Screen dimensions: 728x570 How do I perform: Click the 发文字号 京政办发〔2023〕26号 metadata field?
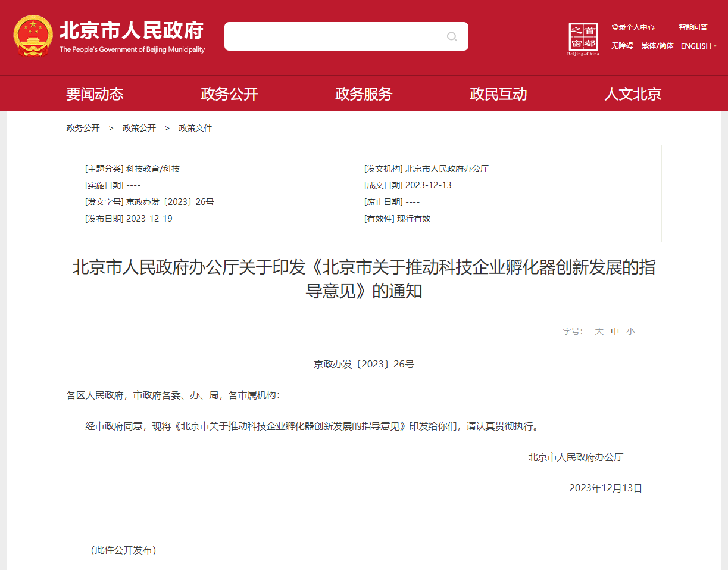pos(149,202)
